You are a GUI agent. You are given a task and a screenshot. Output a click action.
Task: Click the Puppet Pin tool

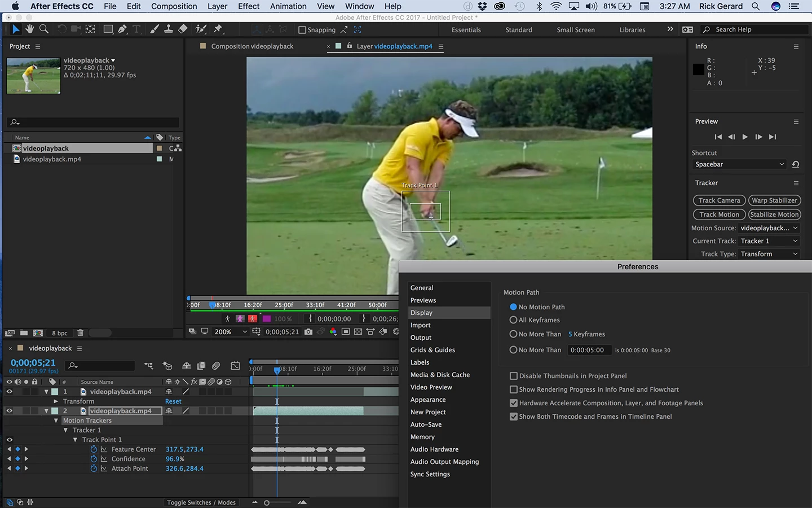coord(218,29)
